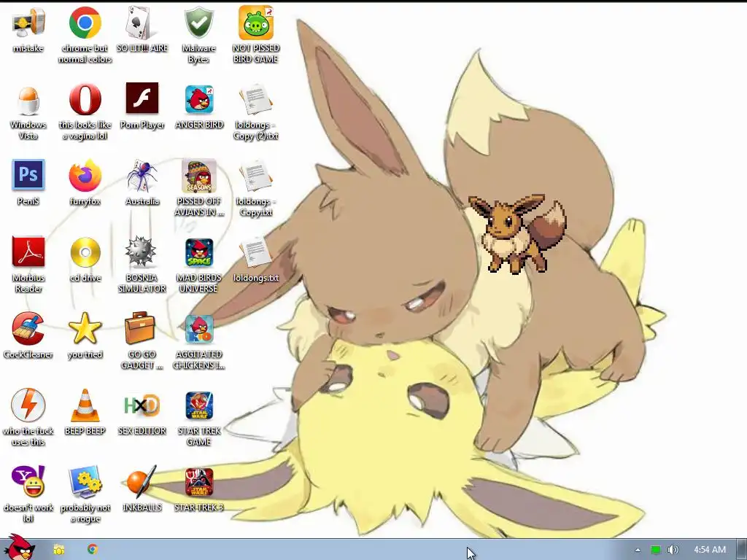747x560 pixels.
Task: Select the VLC cone 'BEEP BEEP' icon
Action: (85, 405)
